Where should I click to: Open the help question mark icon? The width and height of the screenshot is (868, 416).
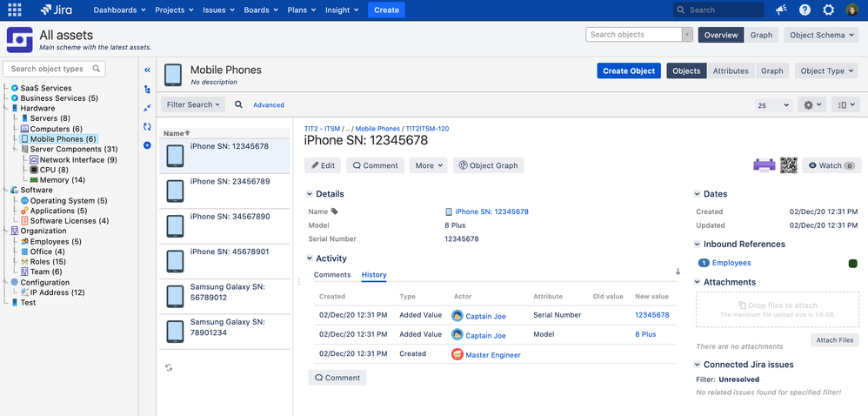tap(805, 10)
